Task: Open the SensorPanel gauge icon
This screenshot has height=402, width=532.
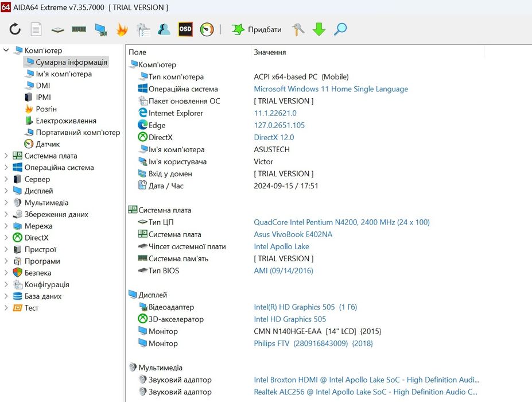Action: tap(207, 29)
